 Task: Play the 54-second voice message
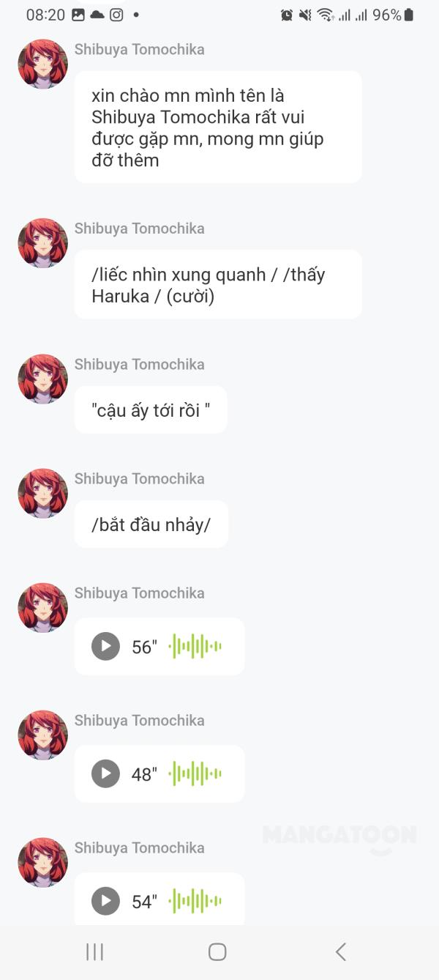click(x=105, y=901)
